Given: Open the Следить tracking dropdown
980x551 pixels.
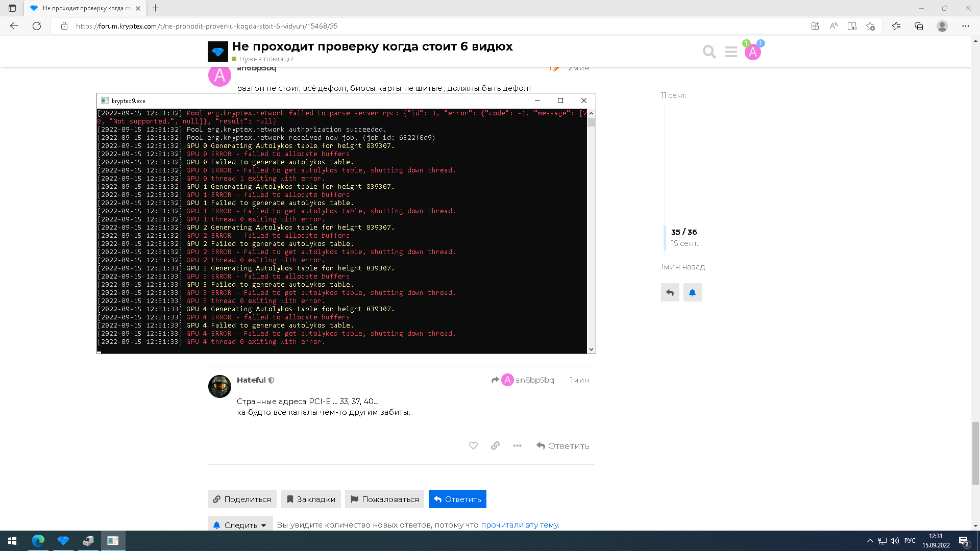Looking at the screenshot, I should point(240,524).
